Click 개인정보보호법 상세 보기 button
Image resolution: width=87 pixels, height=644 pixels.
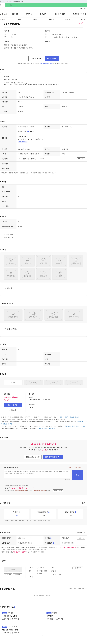(x=33, y=457)
